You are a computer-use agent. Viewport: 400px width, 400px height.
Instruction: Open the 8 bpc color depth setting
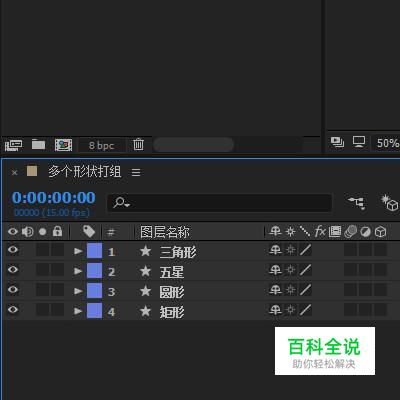tap(101, 145)
